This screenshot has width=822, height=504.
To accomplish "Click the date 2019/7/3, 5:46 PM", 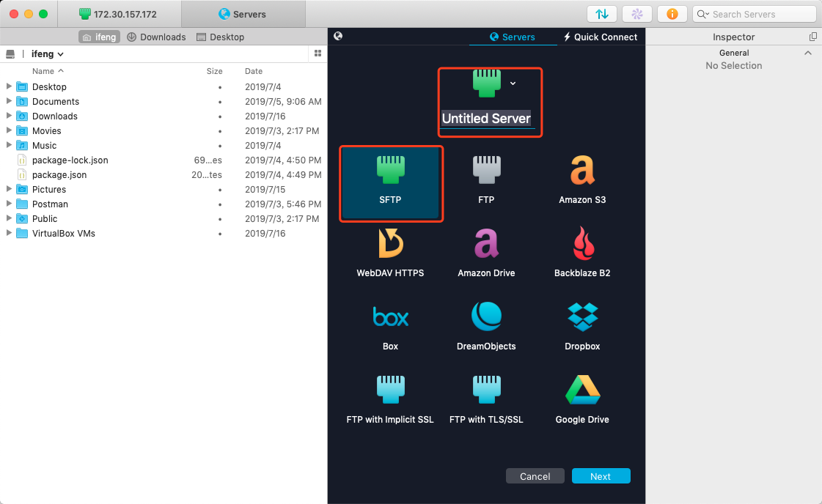I will click(283, 204).
